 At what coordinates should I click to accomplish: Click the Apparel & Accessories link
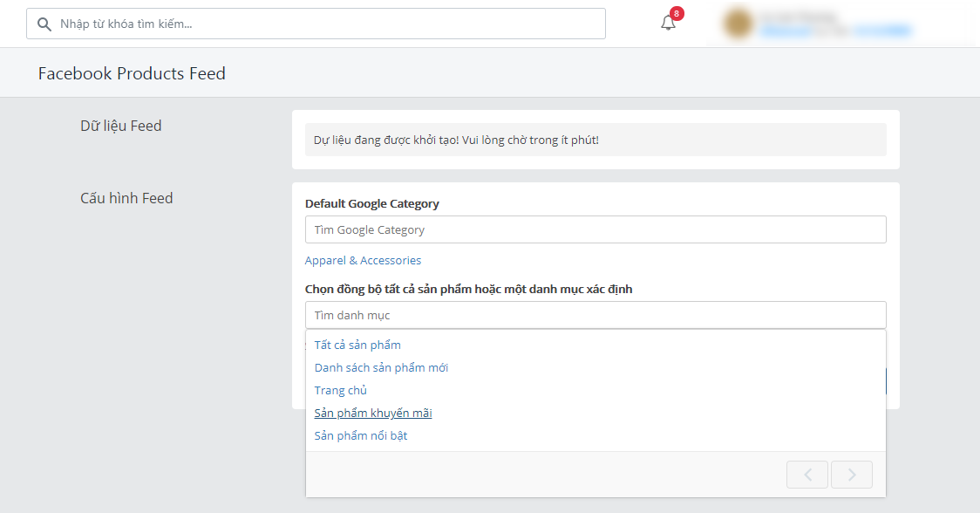tap(363, 260)
